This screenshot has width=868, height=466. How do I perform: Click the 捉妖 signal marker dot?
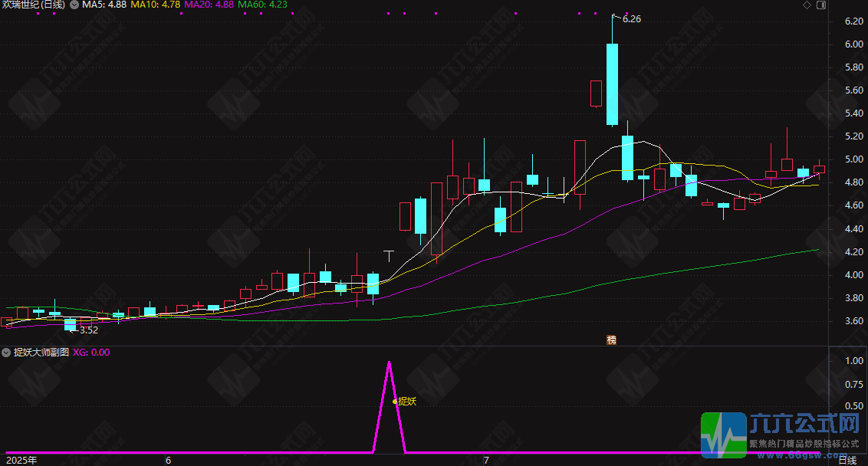click(395, 401)
